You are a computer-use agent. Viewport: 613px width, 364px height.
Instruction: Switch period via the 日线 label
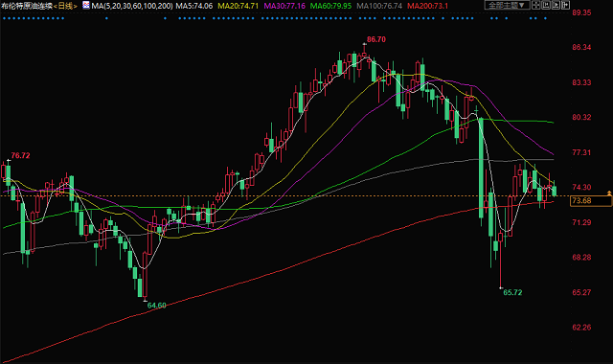pyautogui.click(x=65, y=6)
